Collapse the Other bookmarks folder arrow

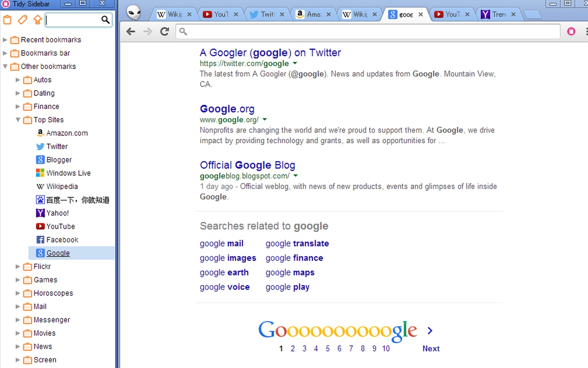pyautogui.click(x=5, y=67)
